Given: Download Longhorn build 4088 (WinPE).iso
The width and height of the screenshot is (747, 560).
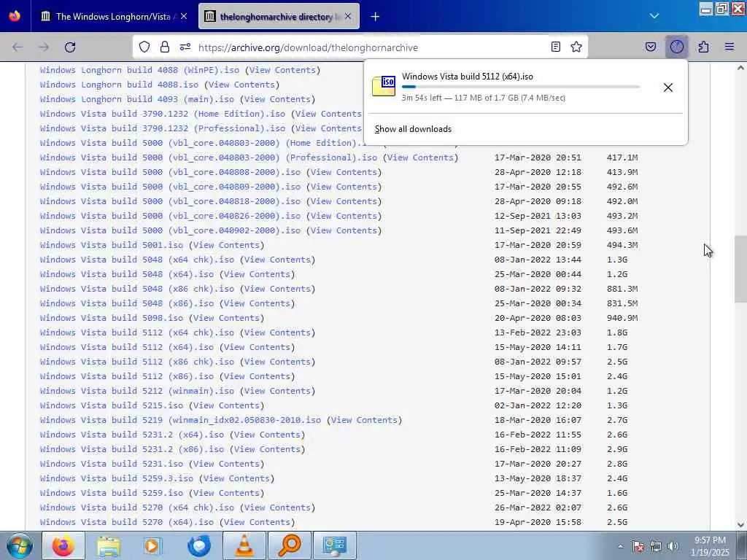Looking at the screenshot, I should pyautogui.click(x=139, y=70).
